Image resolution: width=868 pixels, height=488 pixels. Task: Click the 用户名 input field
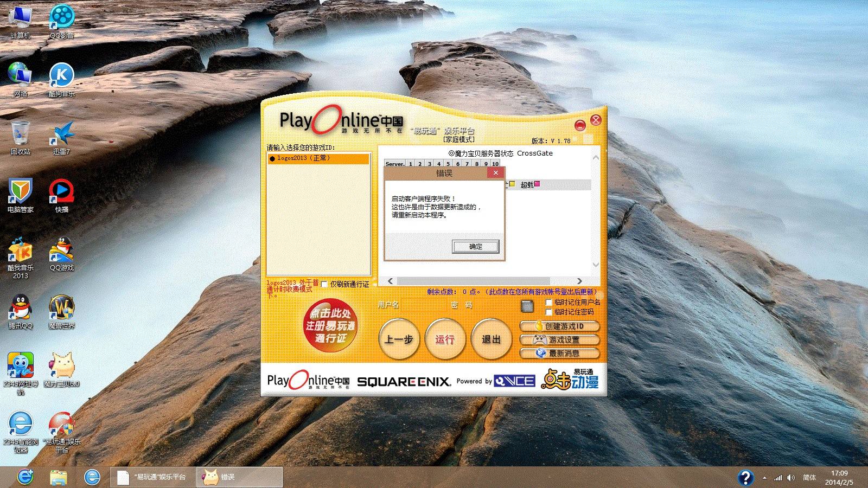click(424, 305)
